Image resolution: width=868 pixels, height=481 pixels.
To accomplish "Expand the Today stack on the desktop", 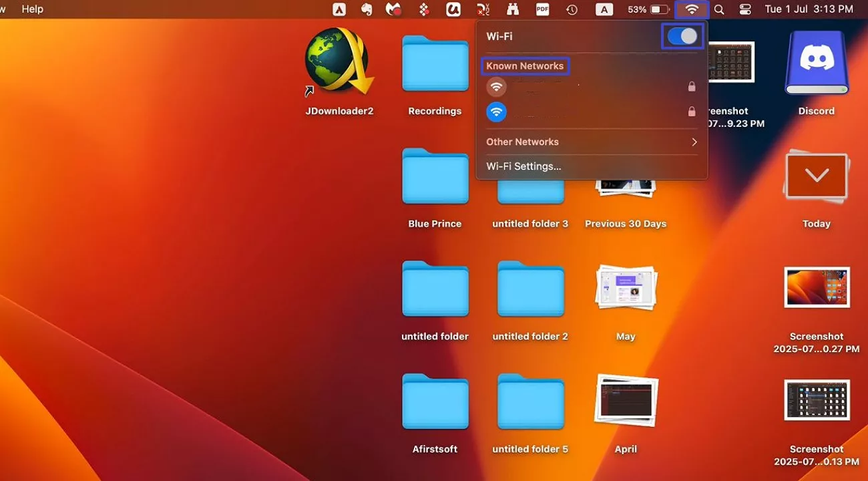I will click(815, 176).
